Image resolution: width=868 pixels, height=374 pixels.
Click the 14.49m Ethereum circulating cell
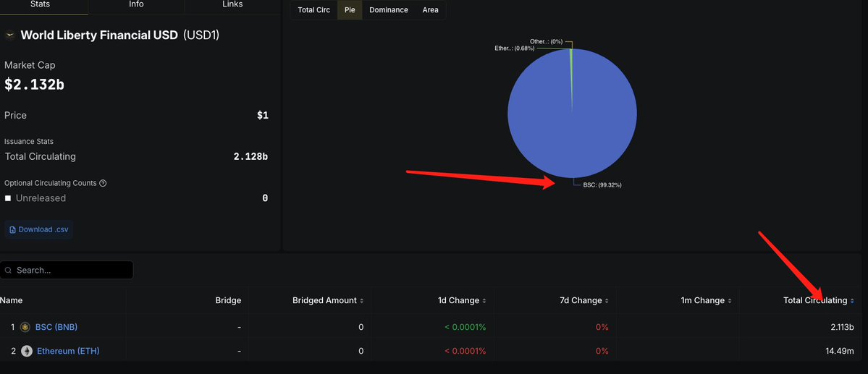pos(839,351)
